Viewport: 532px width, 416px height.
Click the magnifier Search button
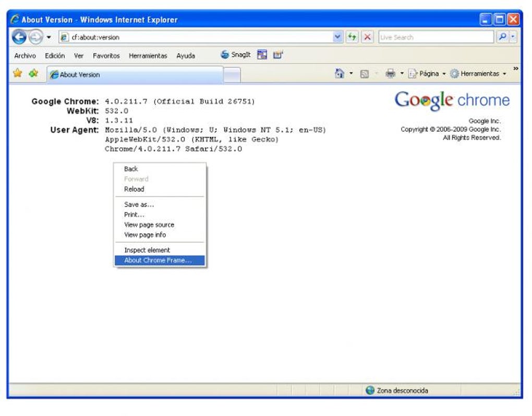(x=502, y=37)
